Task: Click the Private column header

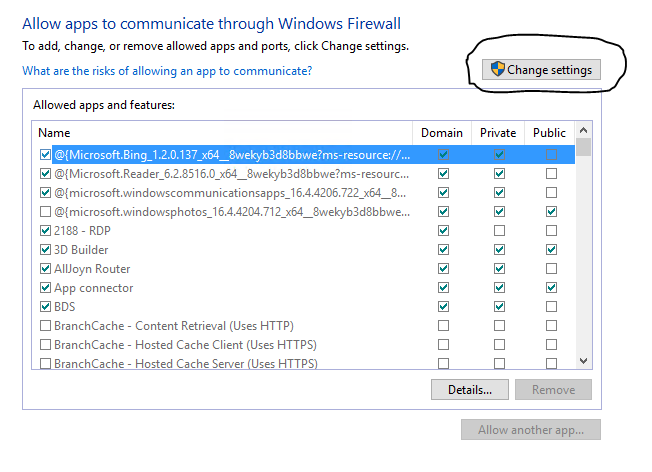Action: [x=498, y=133]
